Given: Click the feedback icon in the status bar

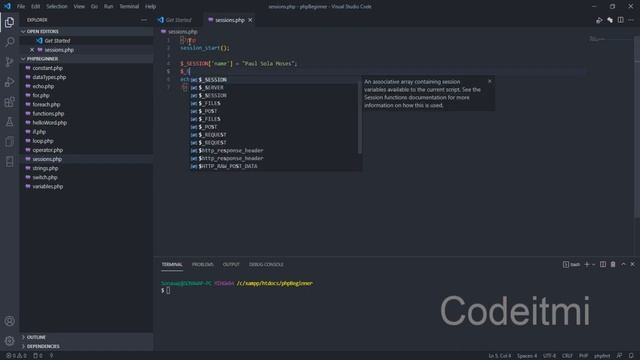Looking at the screenshot, I should 620,356.
